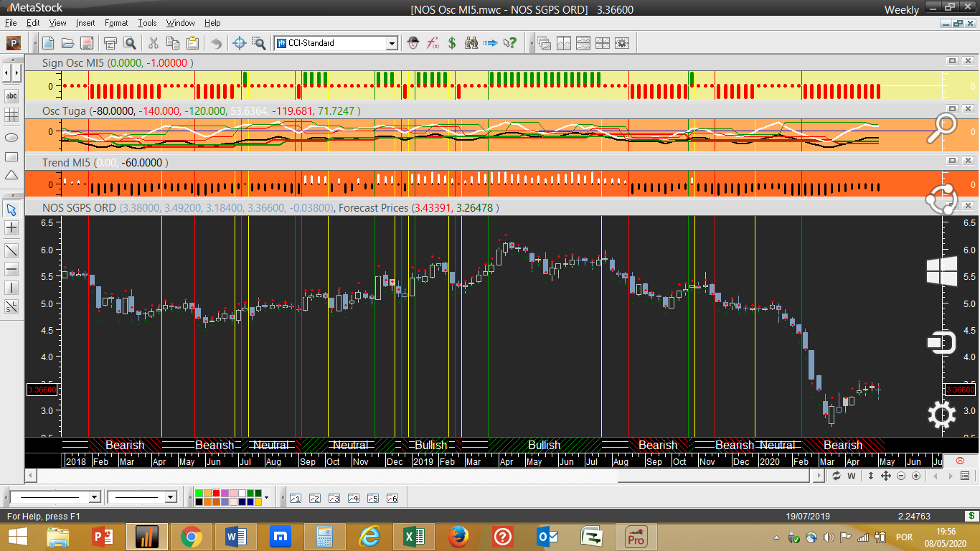980x551 pixels.
Task: Pick the trendline drawing tool
Action: point(11,250)
